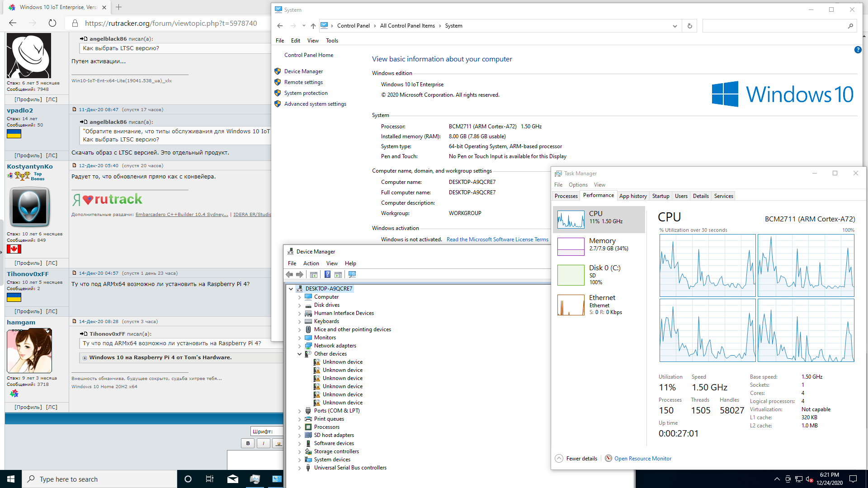Open Options menu in Task Manager
This screenshot has height=488, width=868.
point(578,185)
